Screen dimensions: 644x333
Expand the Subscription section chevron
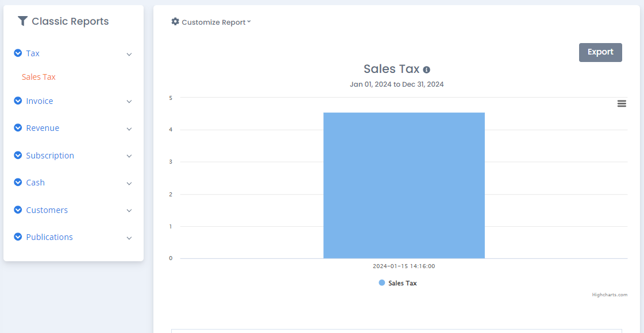coord(129,156)
